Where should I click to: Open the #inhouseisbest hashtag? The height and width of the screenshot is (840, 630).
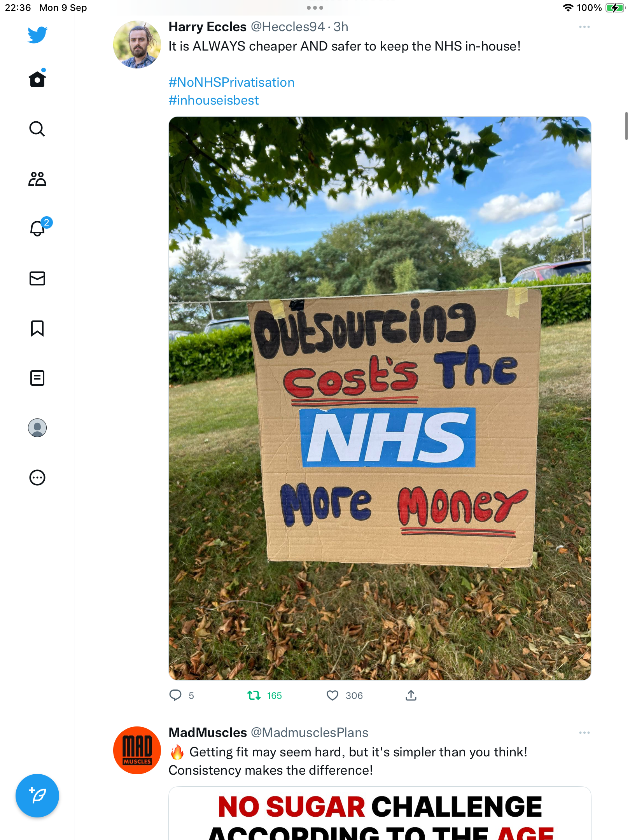[x=213, y=100]
